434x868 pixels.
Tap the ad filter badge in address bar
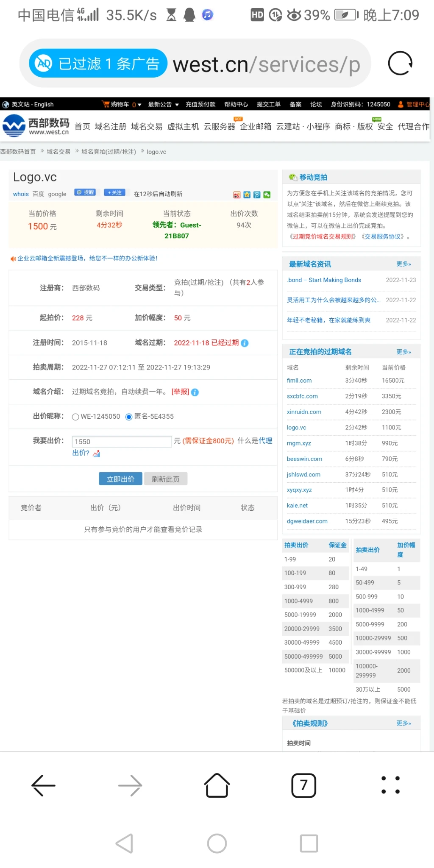tap(98, 64)
